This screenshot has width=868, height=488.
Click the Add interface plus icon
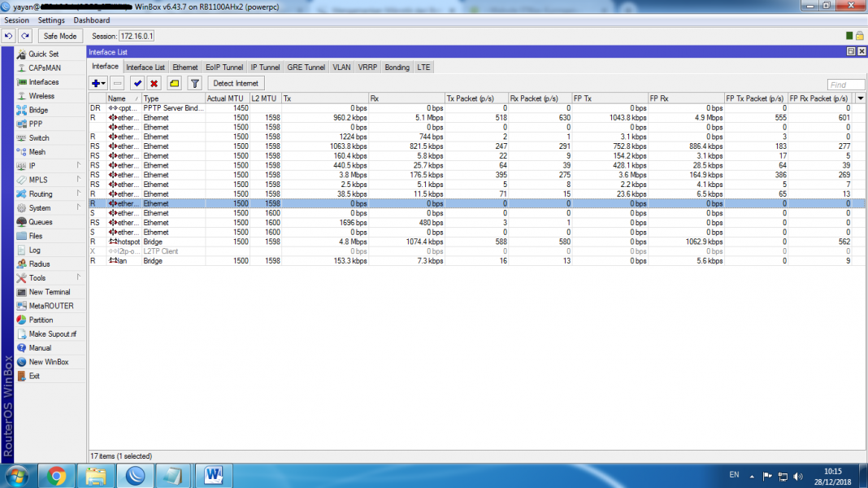point(96,84)
